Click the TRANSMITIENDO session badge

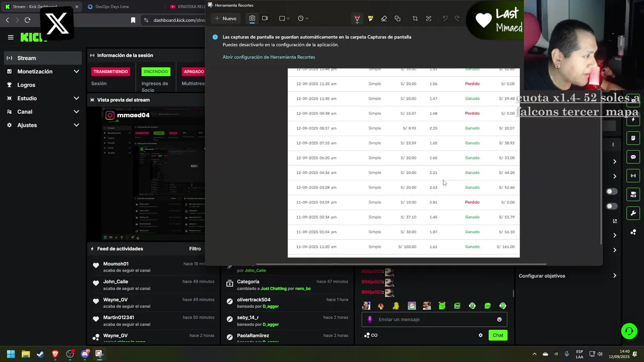111,72
